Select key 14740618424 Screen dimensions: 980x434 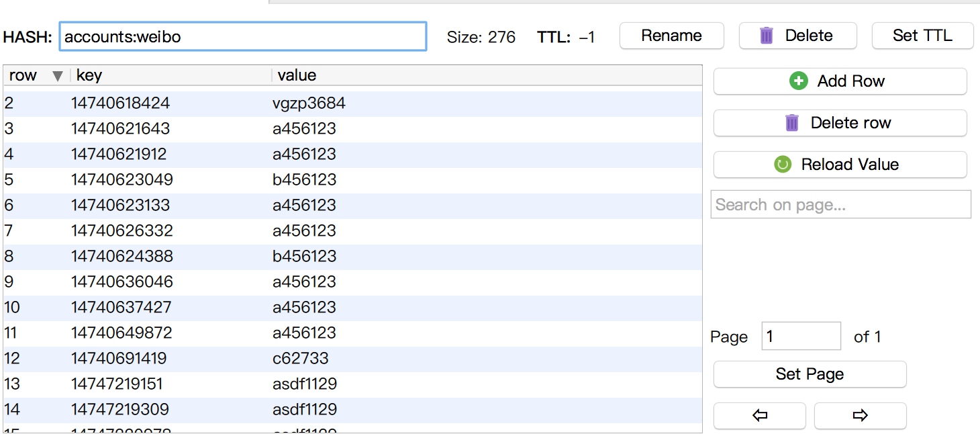point(121,103)
